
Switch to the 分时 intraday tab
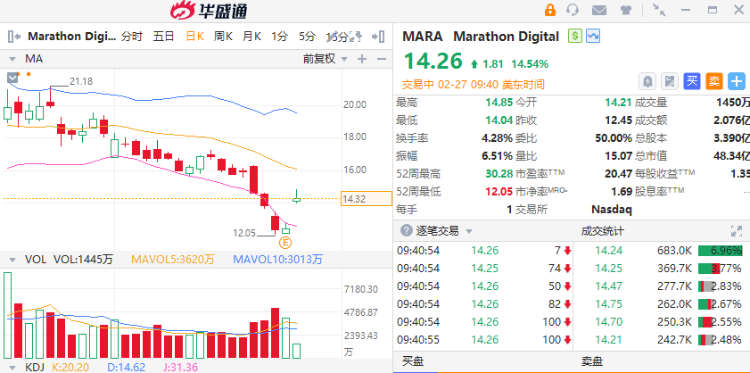tap(132, 36)
